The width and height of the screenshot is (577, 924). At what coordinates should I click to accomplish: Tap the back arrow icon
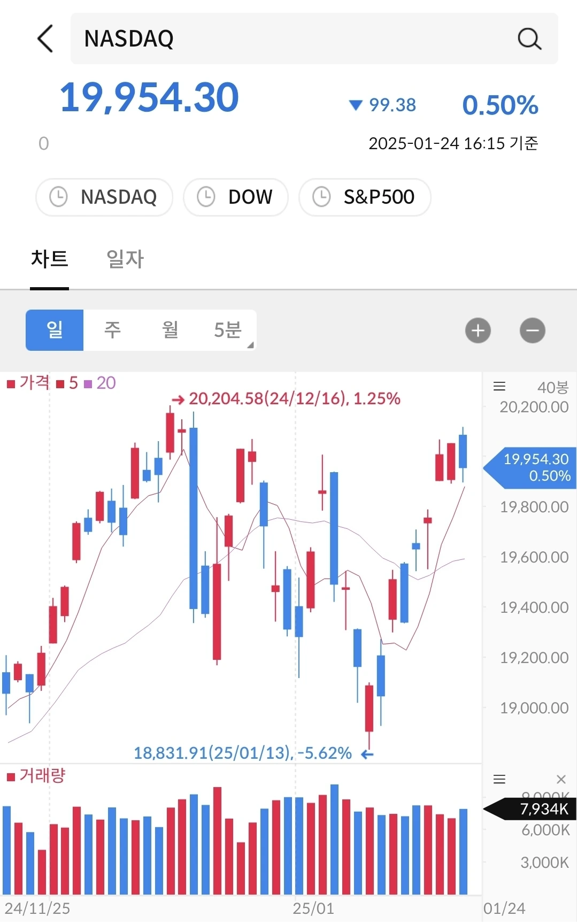(45, 38)
